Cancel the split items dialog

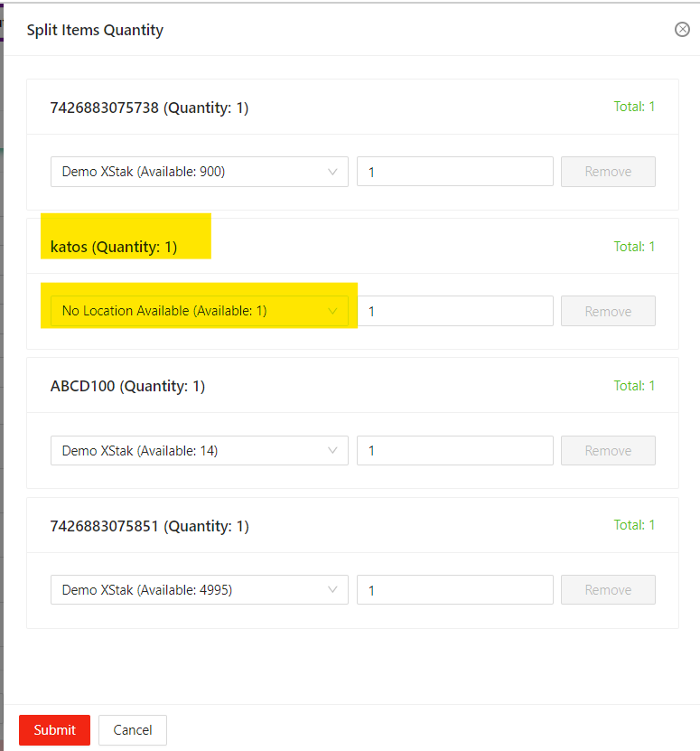coord(133,730)
